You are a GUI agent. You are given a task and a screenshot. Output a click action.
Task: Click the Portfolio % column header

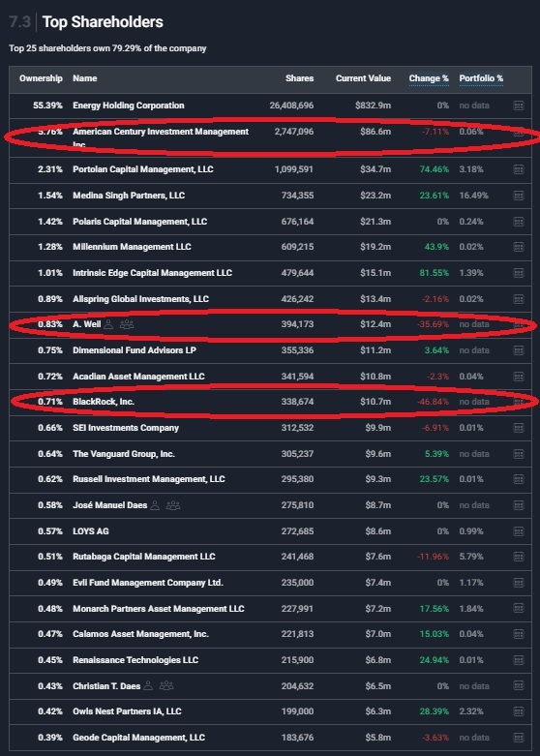(481, 78)
